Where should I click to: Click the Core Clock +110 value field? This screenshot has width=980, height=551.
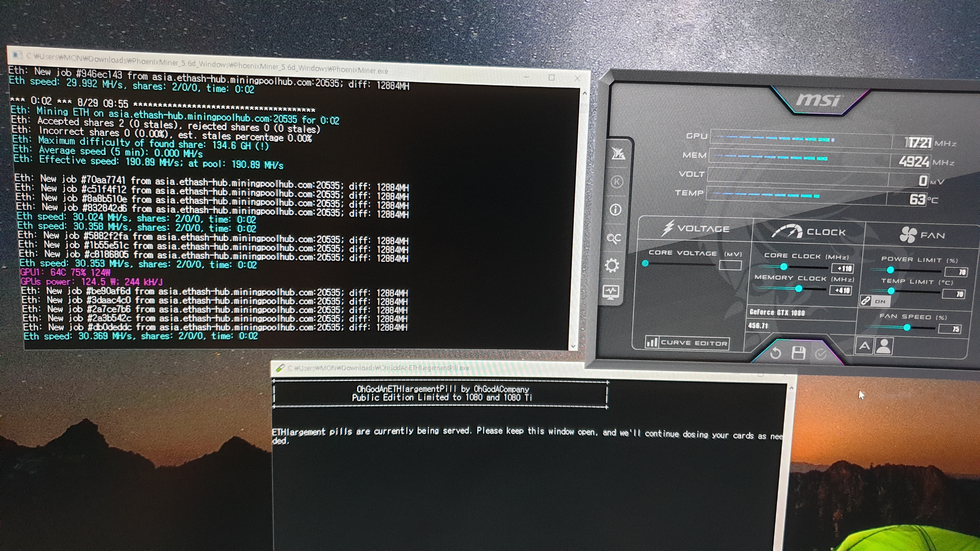click(x=842, y=268)
